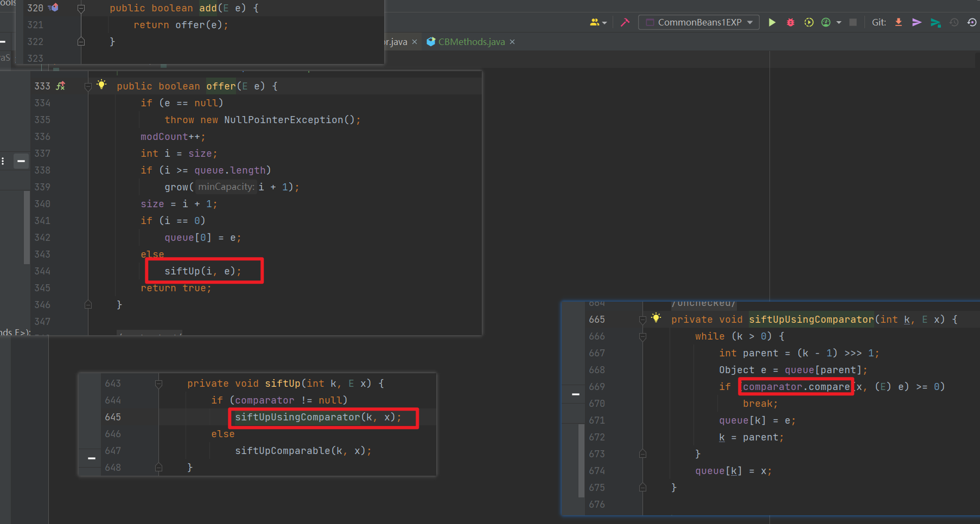Screen dimensions: 980x524
Task: Show Git history clock icon
Action: 954,22
